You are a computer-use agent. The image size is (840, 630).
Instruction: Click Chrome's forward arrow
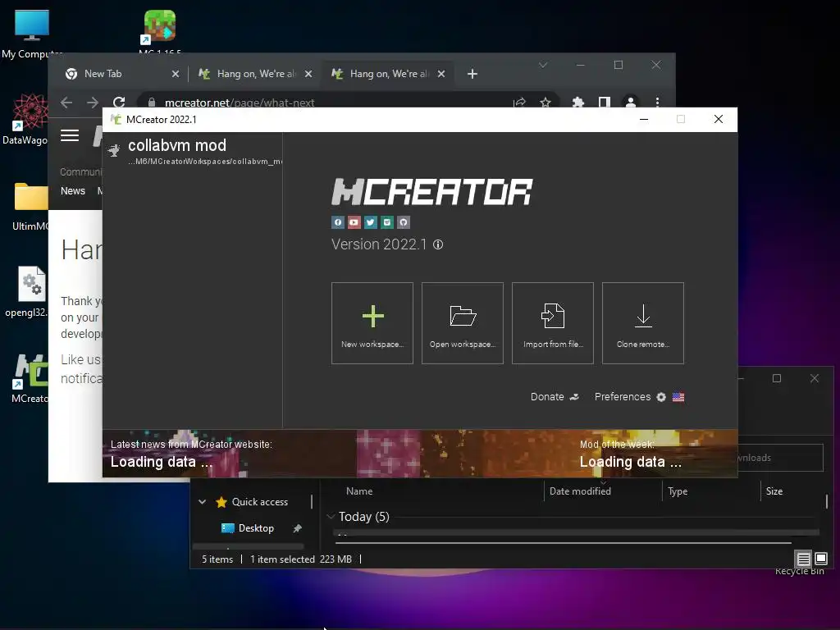tap(93, 103)
